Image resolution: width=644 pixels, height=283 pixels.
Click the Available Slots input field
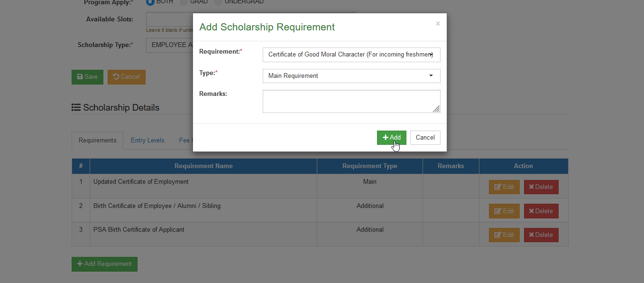coord(169,19)
